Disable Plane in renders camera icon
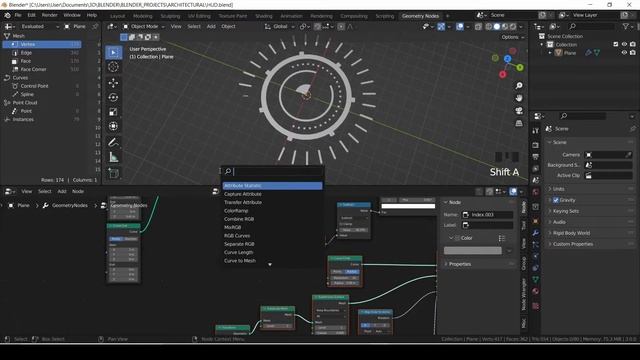This screenshot has height=360, width=640. (x=632, y=53)
